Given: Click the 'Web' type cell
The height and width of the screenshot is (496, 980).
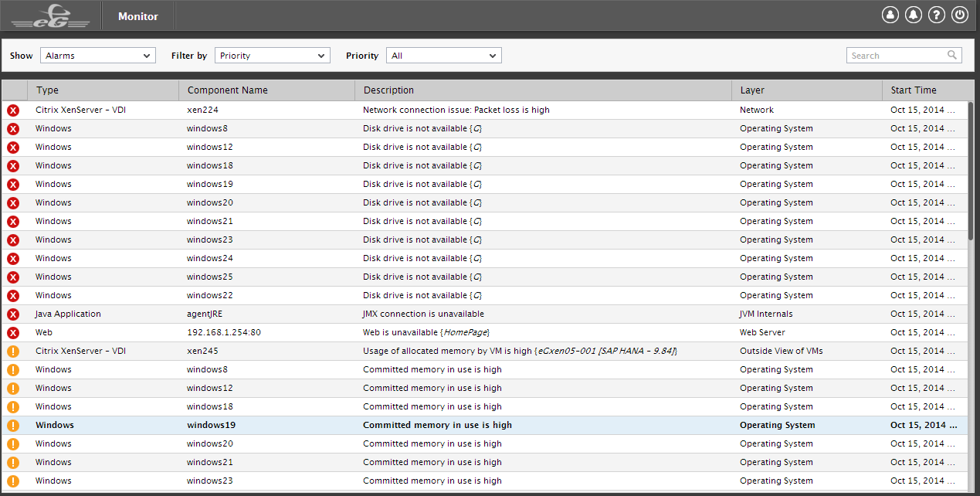Looking at the screenshot, I should [44, 332].
